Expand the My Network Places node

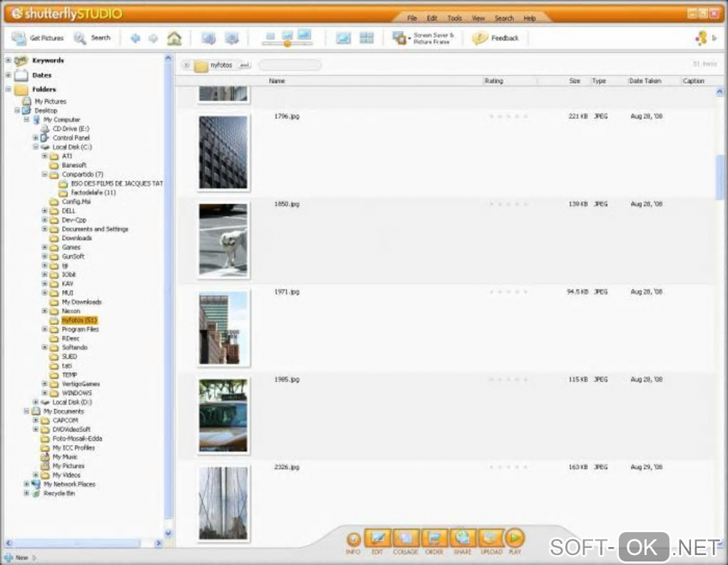coord(26,484)
